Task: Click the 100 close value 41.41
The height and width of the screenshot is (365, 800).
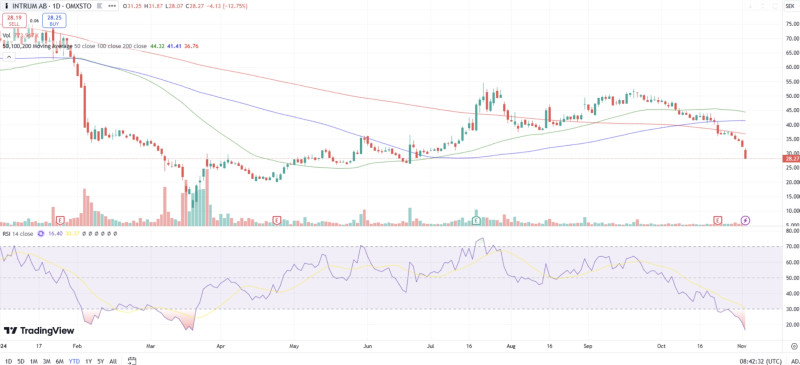Action: [x=173, y=46]
